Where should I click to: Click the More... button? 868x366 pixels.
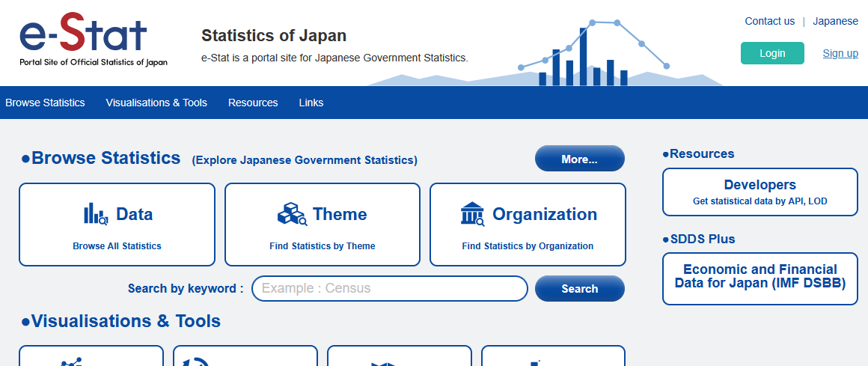coord(579,159)
